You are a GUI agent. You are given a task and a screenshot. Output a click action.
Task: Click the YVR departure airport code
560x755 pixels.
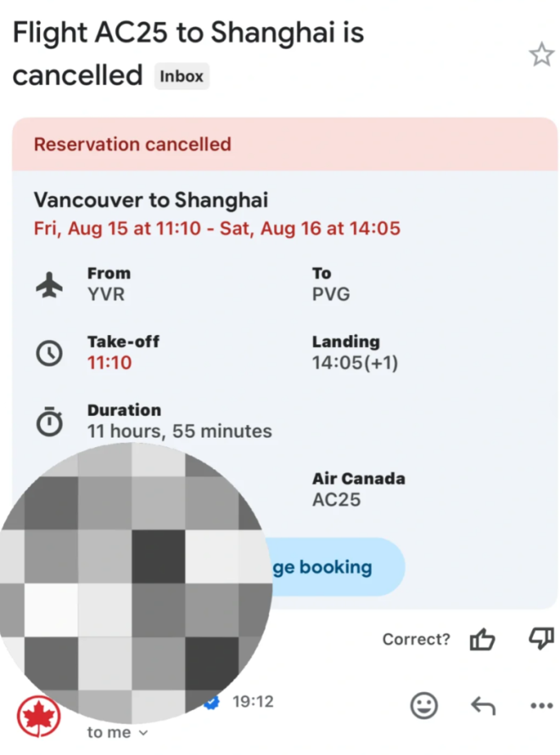pyautogui.click(x=106, y=295)
